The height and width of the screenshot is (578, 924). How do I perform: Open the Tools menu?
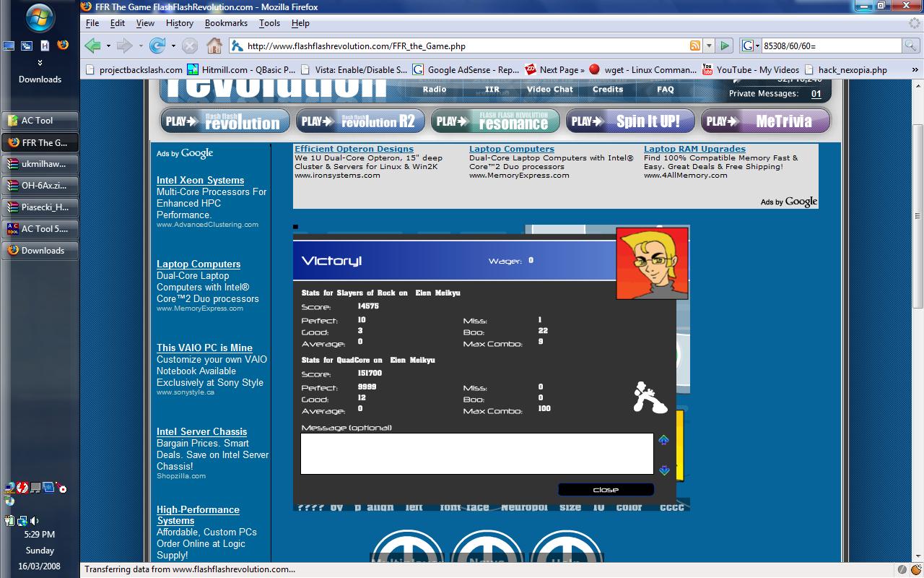coord(269,23)
